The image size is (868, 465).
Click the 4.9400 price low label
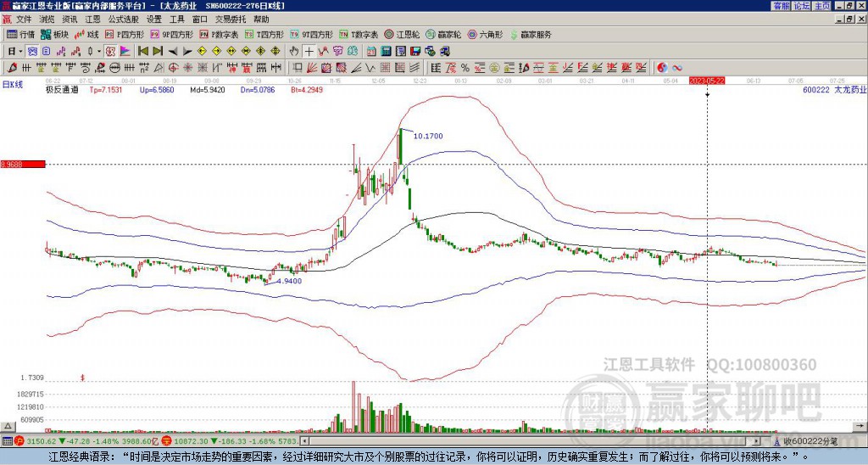289,281
